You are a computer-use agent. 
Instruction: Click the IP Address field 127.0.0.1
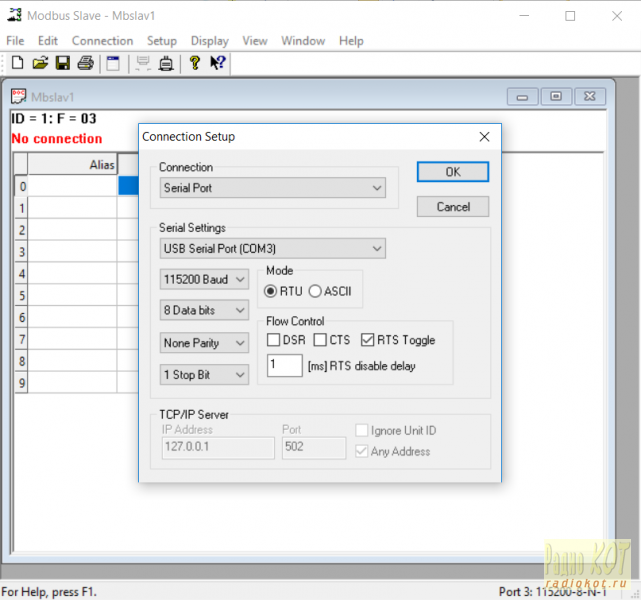(x=218, y=448)
